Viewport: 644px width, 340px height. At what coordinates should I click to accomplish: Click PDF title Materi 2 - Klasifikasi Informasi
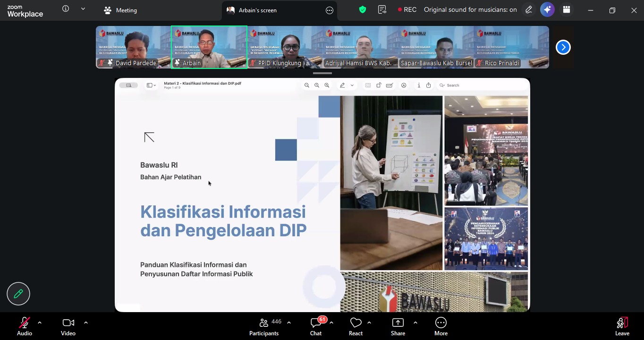click(x=203, y=84)
